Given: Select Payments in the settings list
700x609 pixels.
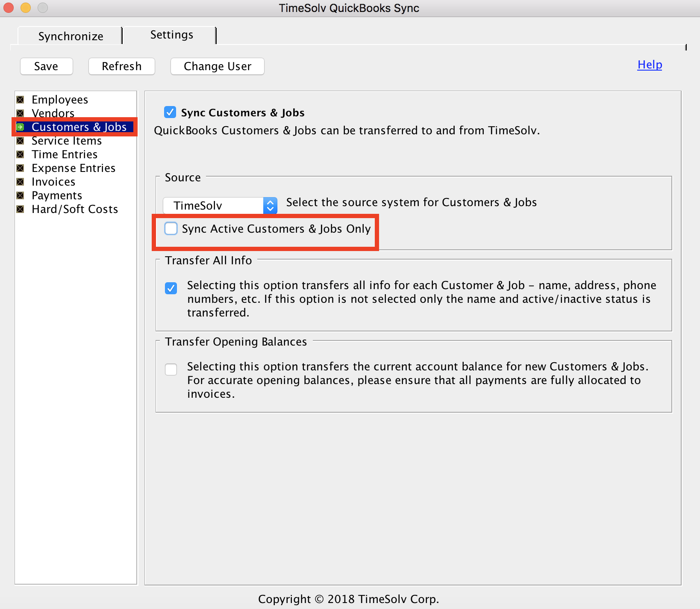Looking at the screenshot, I should (x=57, y=195).
